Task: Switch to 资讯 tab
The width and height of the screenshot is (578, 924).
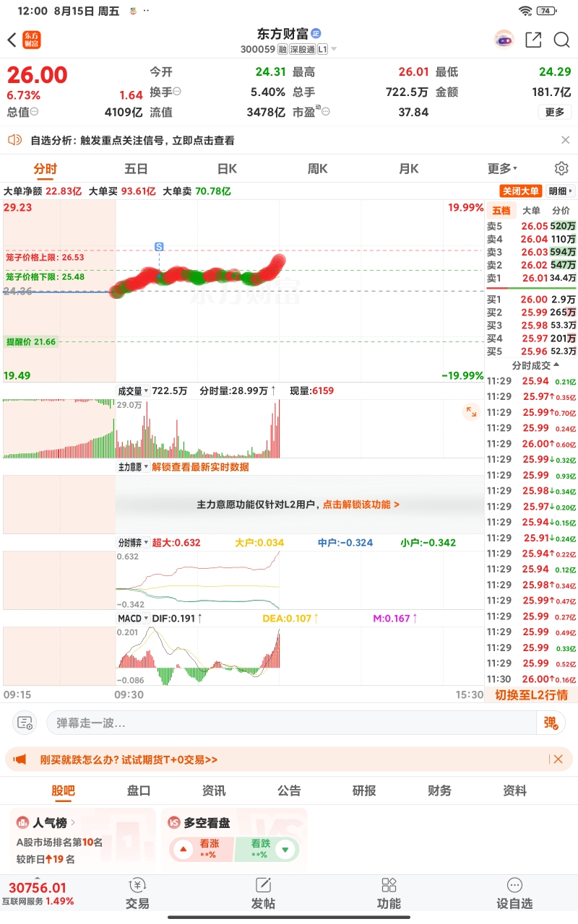Action: pos(214,790)
